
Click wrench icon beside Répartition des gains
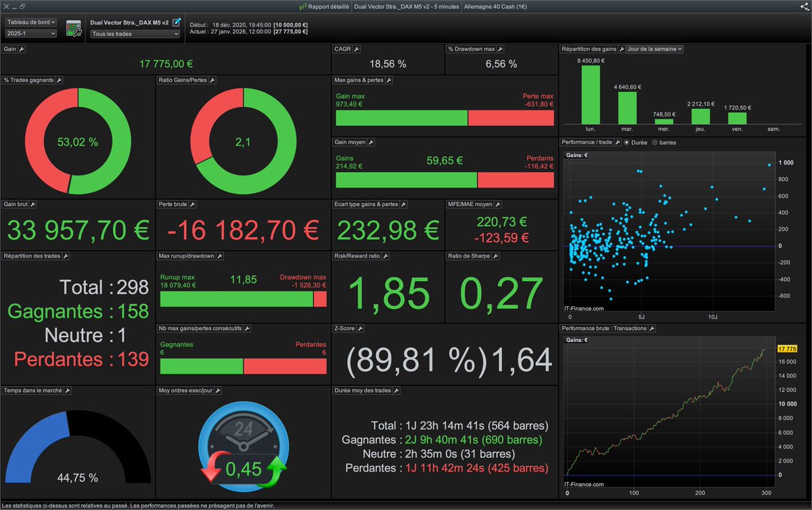(621, 49)
